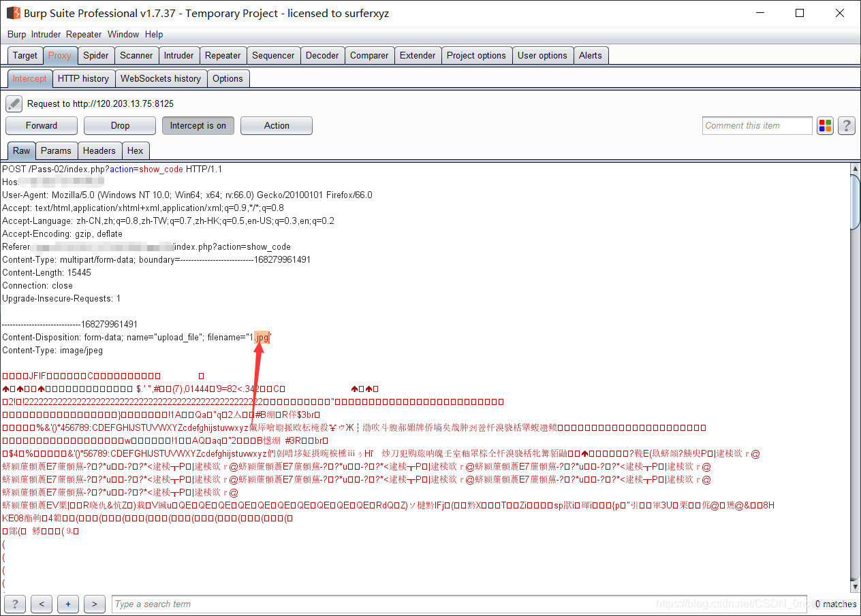This screenshot has width=861, height=616.
Task: Click the POST /Pass-02/index.php request line
Action: (112, 169)
